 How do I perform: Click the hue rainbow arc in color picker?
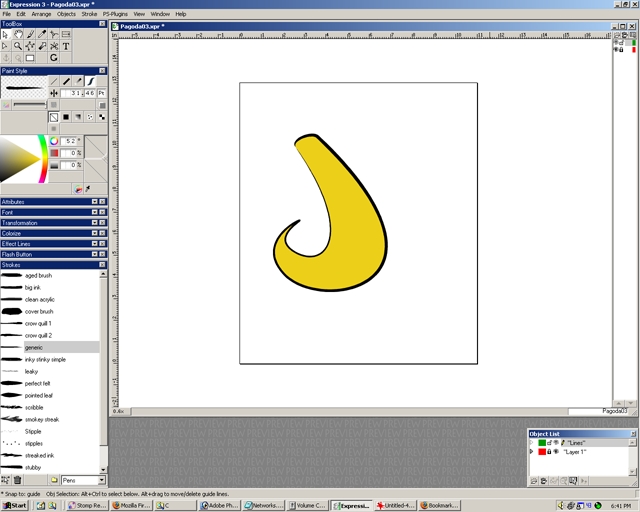[x=42, y=159]
